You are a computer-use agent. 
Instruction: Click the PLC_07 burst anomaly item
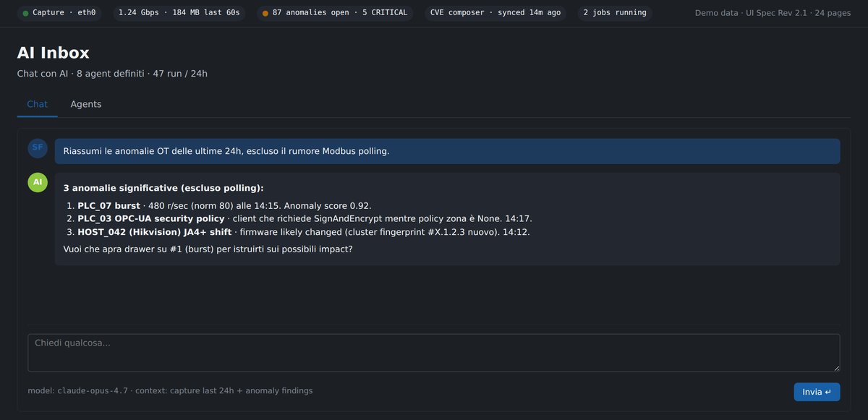(224, 205)
